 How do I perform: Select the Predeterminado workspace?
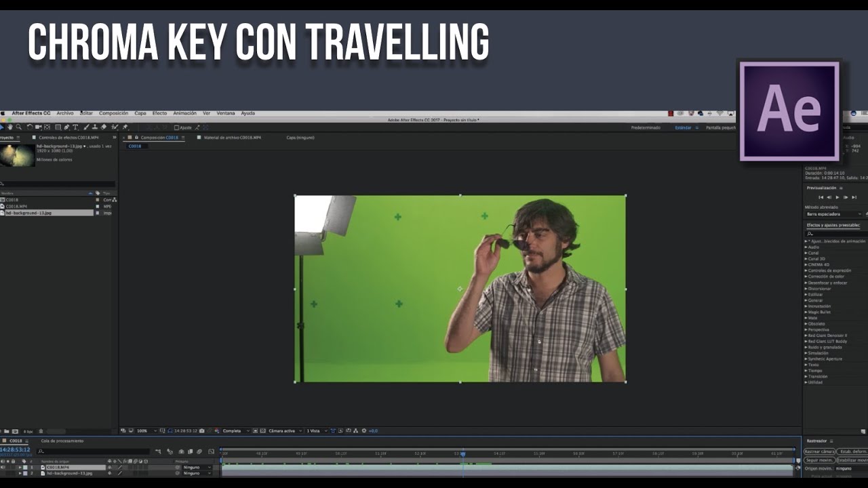coord(646,127)
